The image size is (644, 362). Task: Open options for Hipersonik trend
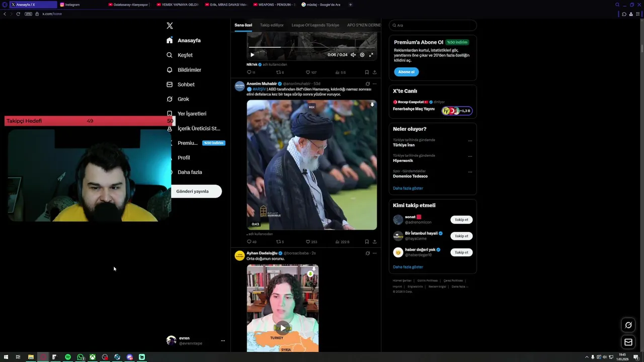point(470,156)
